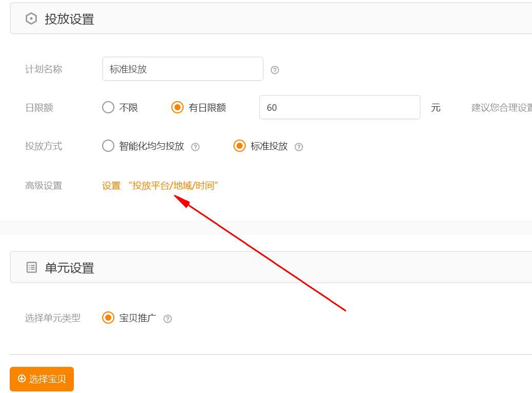The height and width of the screenshot is (393, 532).
Task: Click the list icon beside 单元设置
Action: 32,267
